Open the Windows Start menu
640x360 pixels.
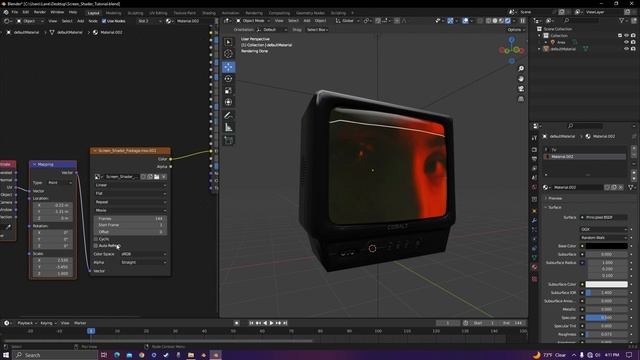6,355
